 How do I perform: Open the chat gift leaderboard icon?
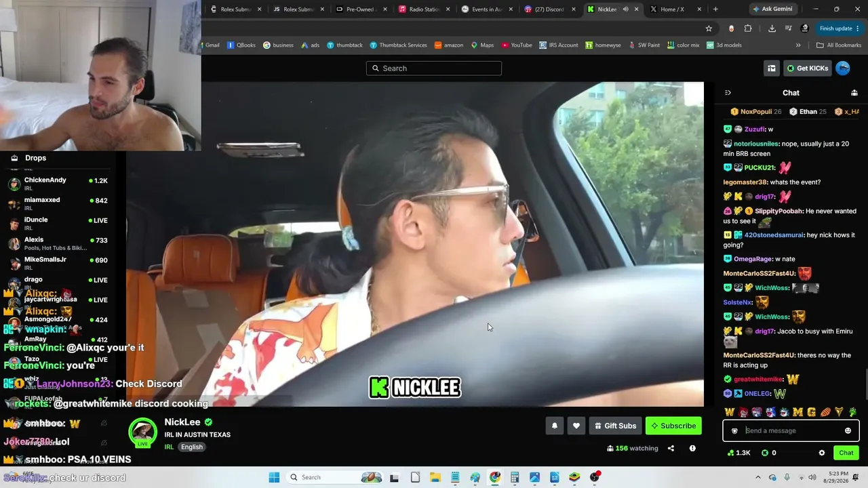point(854,93)
